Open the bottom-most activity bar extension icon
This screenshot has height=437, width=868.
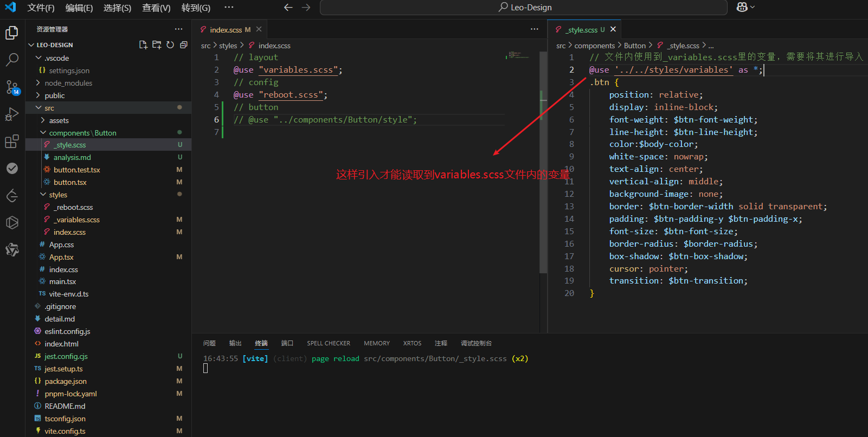pos(12,250)
